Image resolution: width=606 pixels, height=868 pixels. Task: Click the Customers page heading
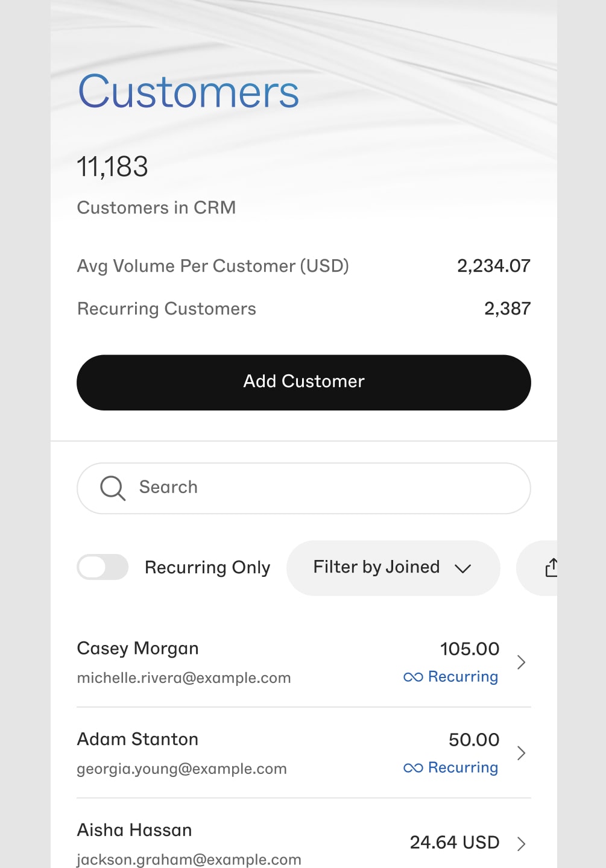coord(188,92)
